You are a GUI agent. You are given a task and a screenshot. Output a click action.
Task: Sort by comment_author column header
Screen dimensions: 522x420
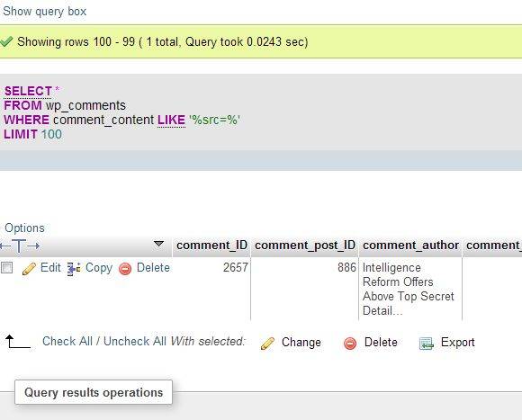click(x=410, y=246)
